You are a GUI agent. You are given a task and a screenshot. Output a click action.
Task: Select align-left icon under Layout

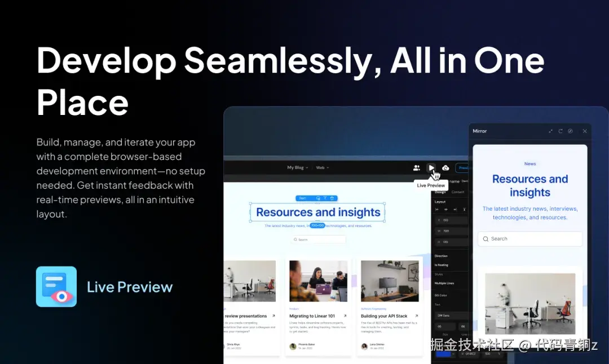437,210
